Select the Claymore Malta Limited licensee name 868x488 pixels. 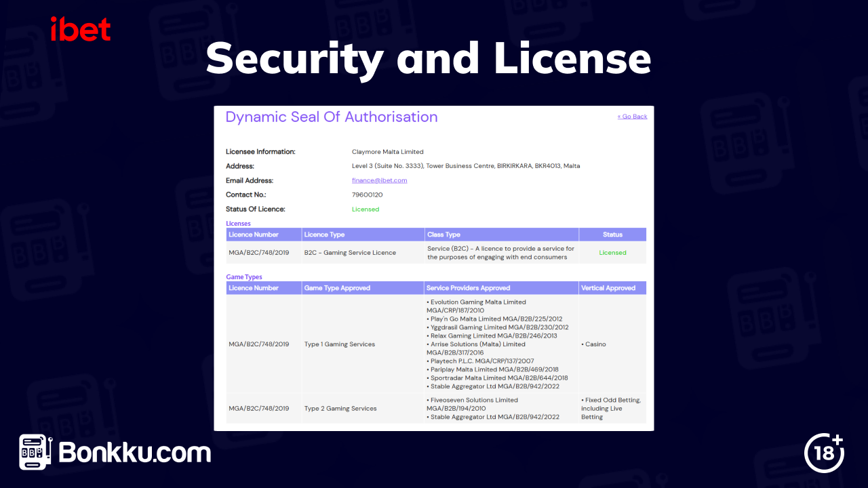click(x=387, y=152)
